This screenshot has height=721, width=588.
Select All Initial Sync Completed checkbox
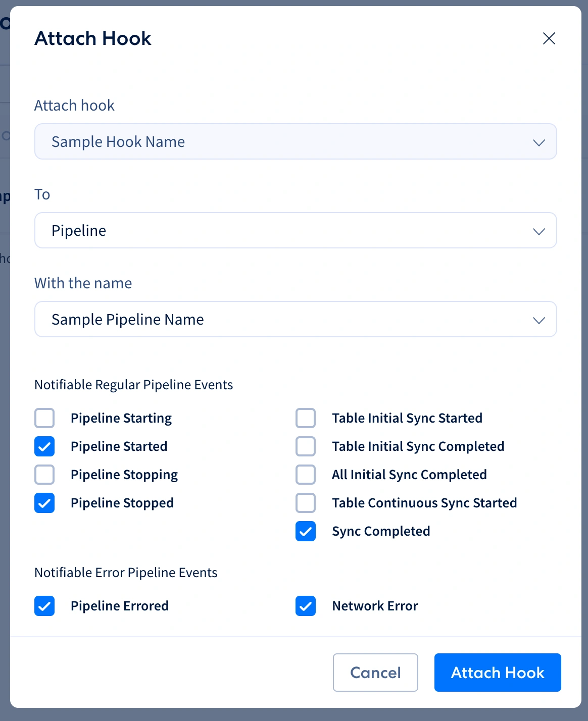click(306, 475)
